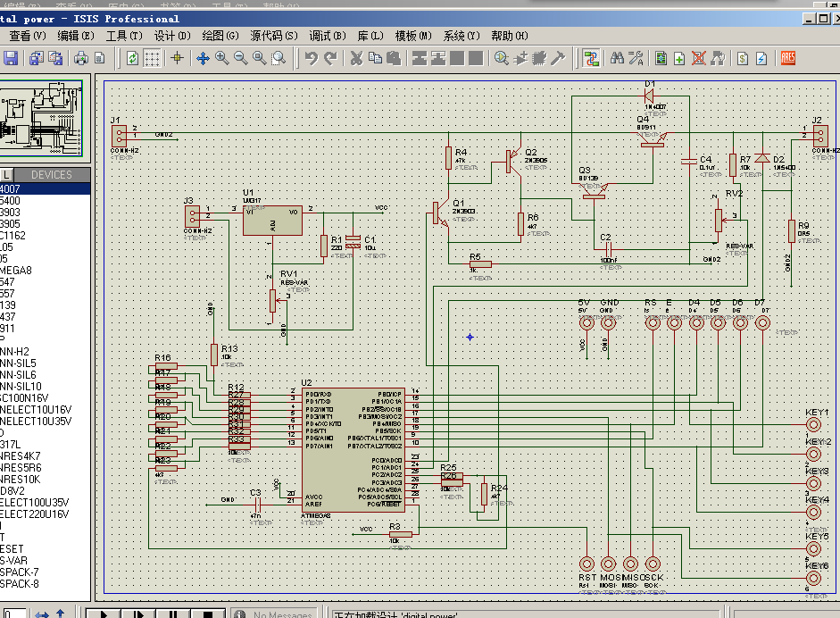The width and height of the screenshot is (840, 618).
Task: Toggle the grid dots display
Action: point(152,58)
